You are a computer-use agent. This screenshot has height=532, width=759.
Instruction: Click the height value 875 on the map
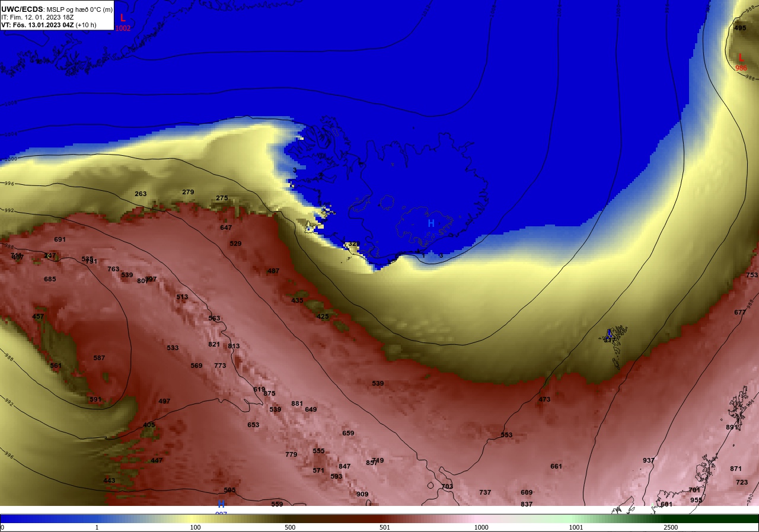(x=269, y=394)
